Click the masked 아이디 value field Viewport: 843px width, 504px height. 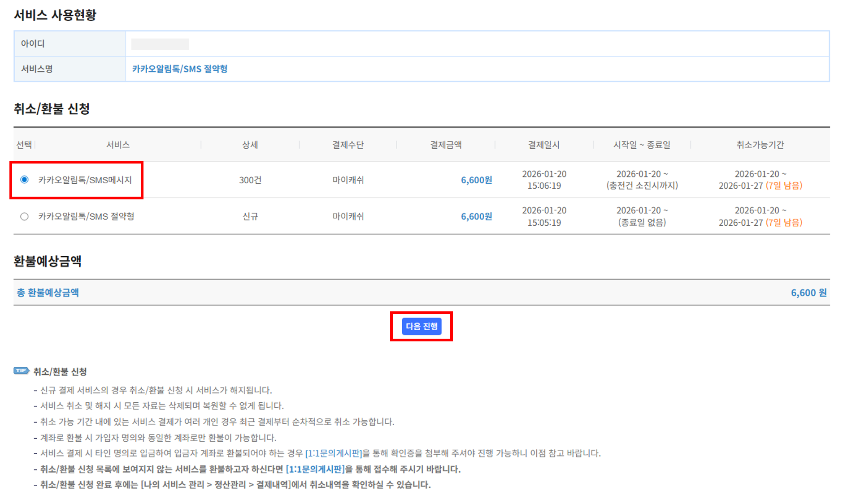pyautogui.click(x=160, y=44)
